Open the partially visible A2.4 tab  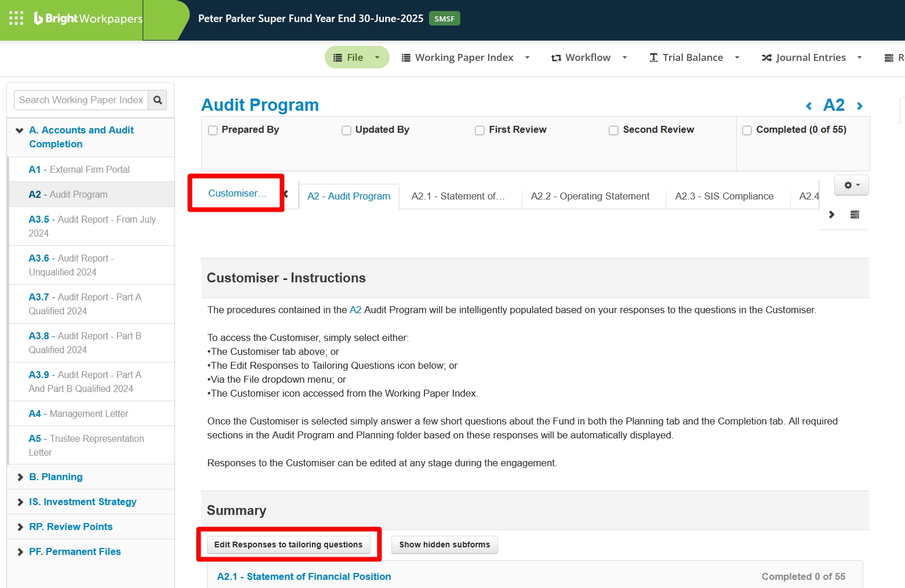809,196
